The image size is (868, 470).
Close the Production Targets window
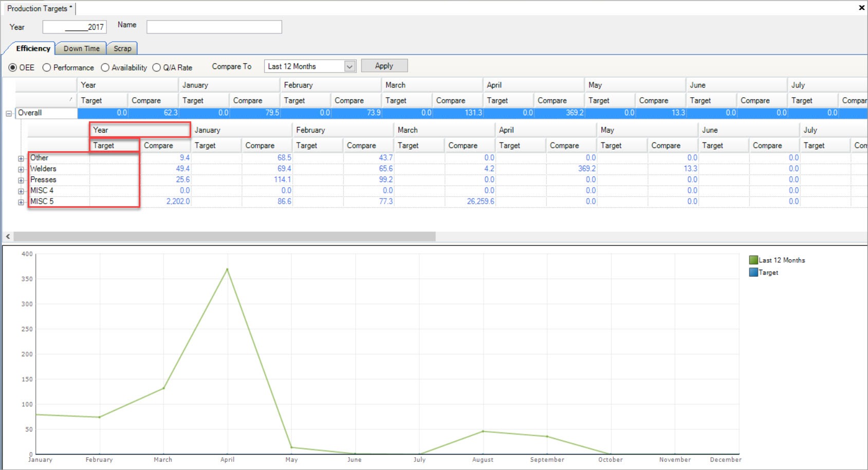click(x=862, y=8)
